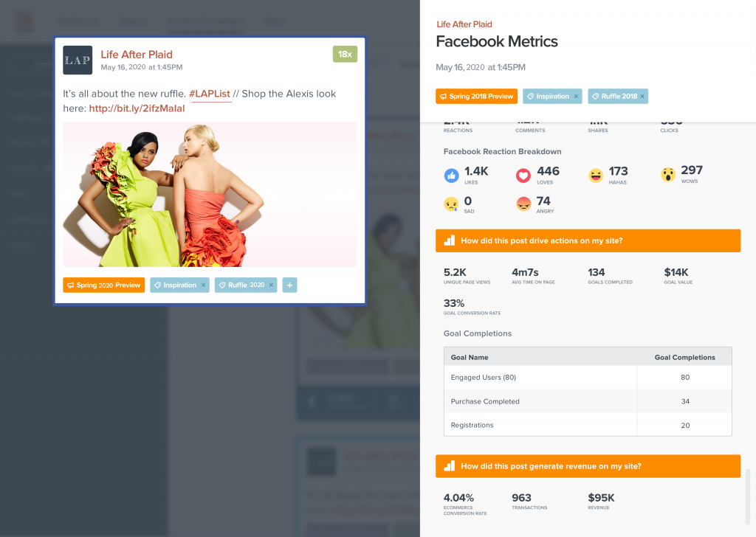Select the Ruffle 2018 tag
The image size is (756, 537).
pos(615,97)
